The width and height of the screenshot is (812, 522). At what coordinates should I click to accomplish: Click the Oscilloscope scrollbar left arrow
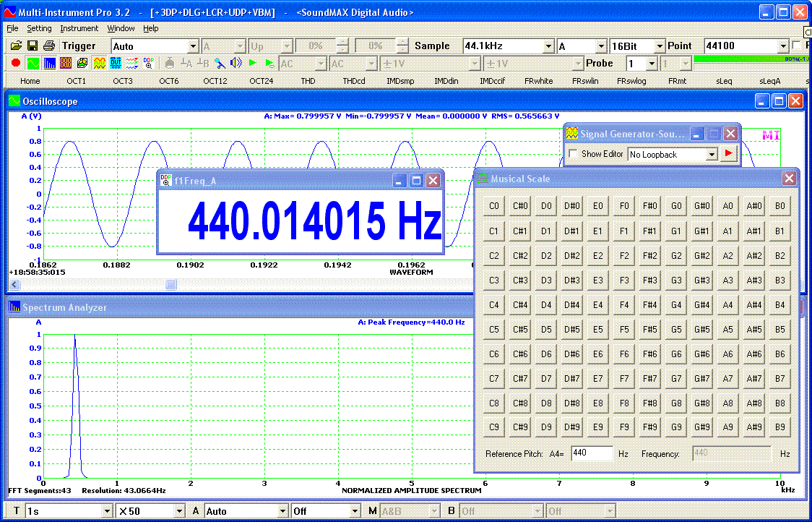point(14,285)
